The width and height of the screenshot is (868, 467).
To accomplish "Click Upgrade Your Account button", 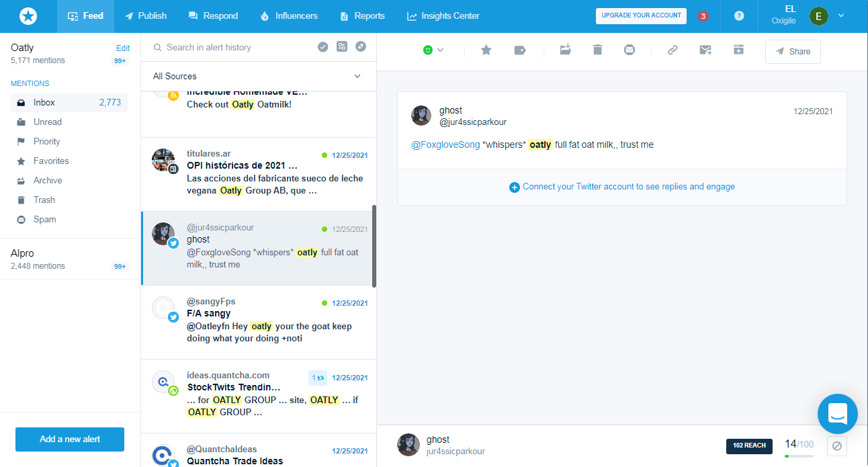I will pyautogui.click(x=641, y=16).
